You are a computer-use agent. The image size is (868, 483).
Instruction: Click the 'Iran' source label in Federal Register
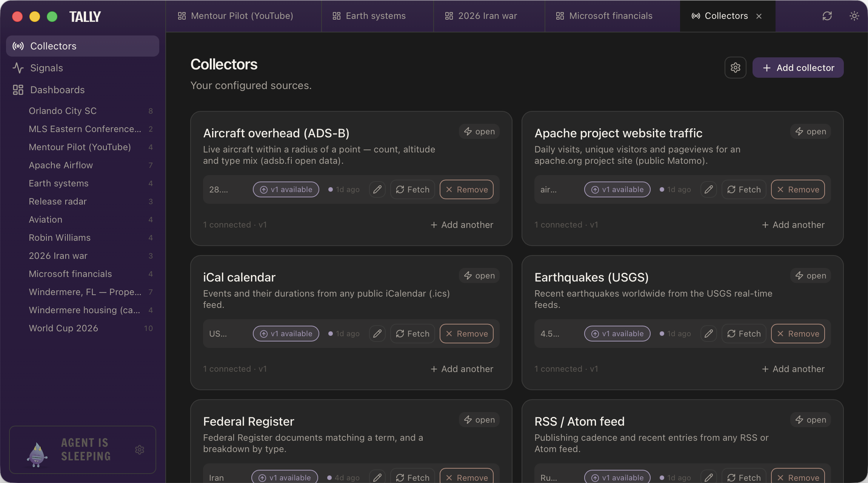coord(216,478)
